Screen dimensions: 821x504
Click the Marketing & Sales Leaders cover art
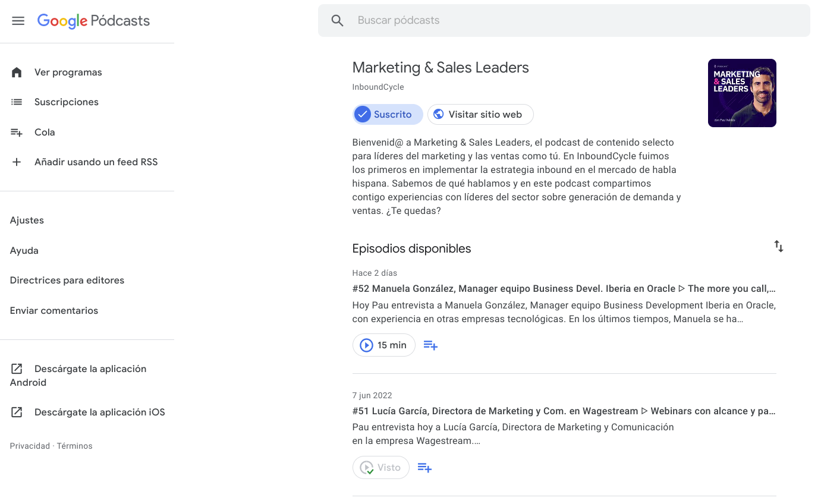click(x=742, y=93)
